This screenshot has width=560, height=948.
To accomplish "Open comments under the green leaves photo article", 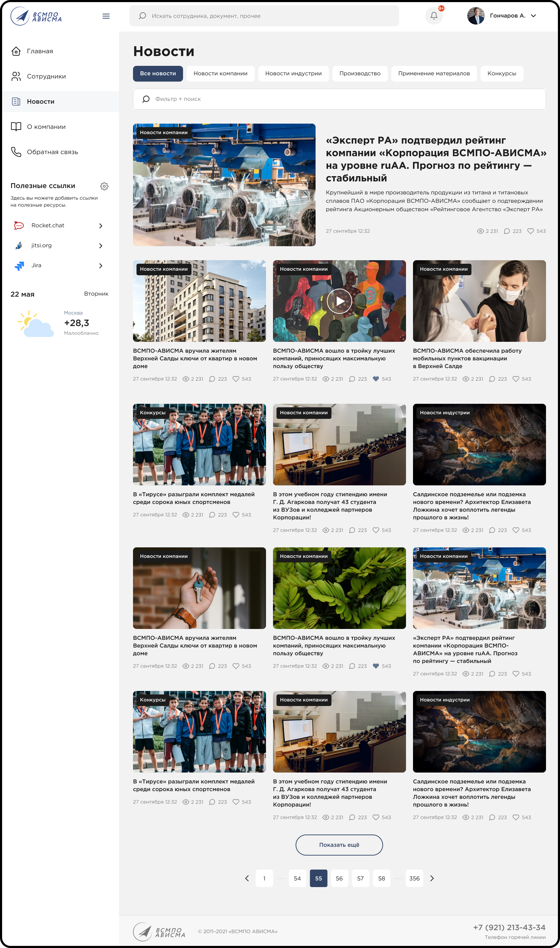I will coord(352,666).
